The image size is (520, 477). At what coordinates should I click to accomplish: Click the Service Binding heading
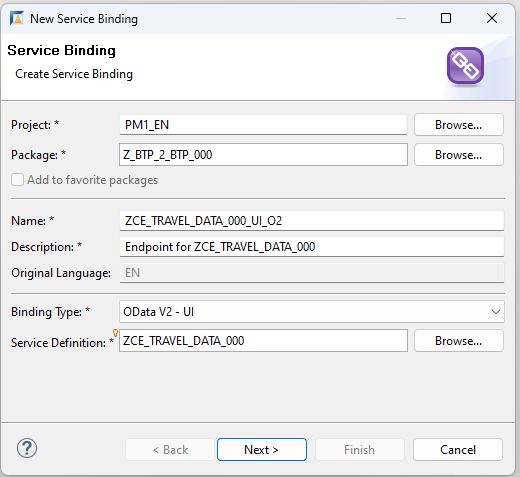tap(62, 50)
